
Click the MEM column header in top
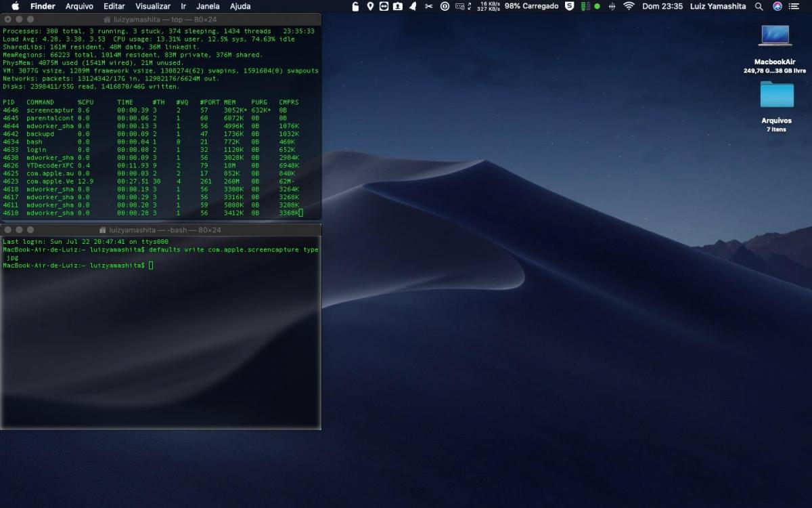point(230,102)
